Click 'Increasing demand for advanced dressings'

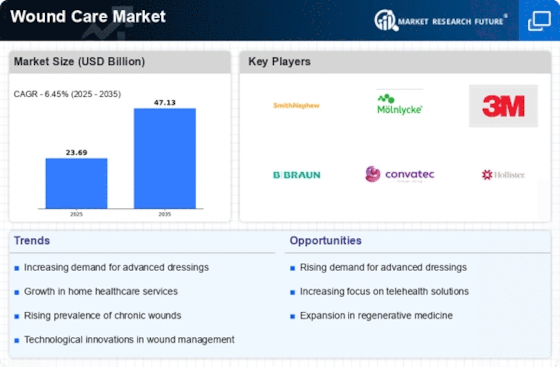(x=116, y=267)
